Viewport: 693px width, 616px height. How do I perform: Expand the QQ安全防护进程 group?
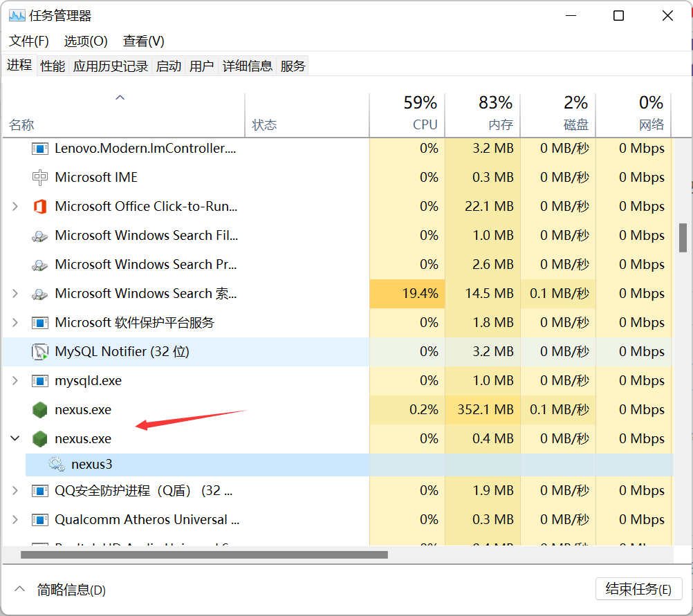pos(15,490)
